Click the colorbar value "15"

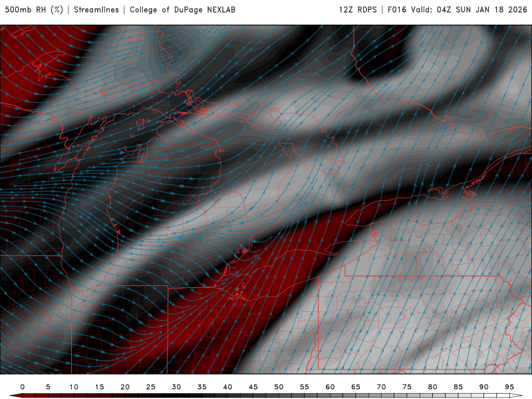pyautogui.click(x=99, y=387)
